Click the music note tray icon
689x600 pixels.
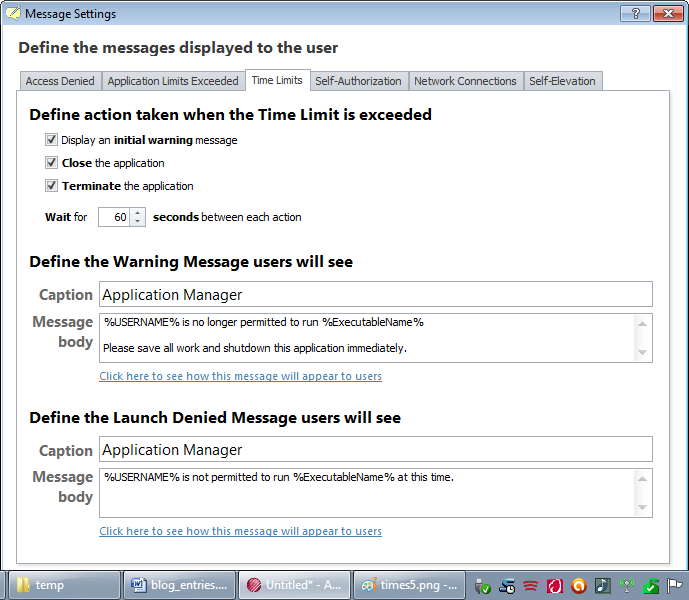click(x=602, y=586)
